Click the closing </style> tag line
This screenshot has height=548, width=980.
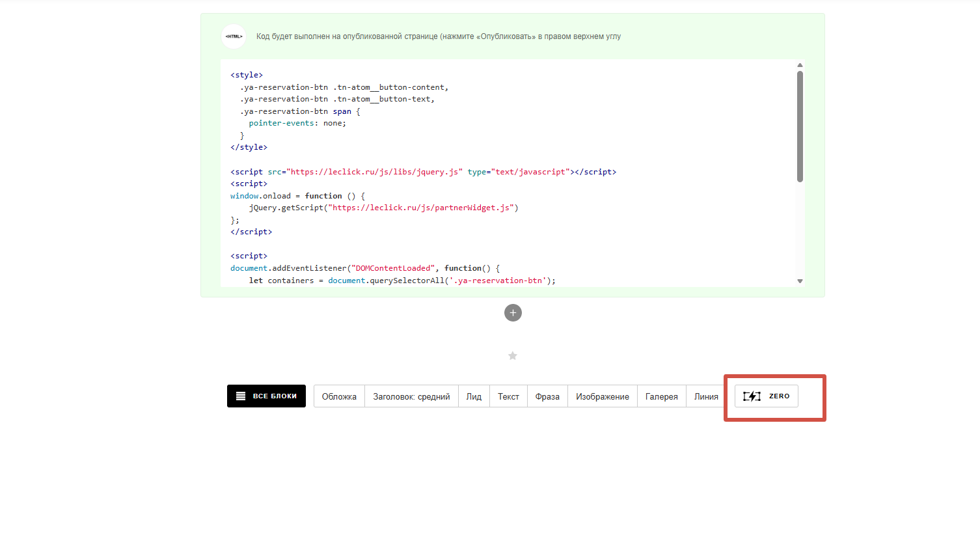249,147
